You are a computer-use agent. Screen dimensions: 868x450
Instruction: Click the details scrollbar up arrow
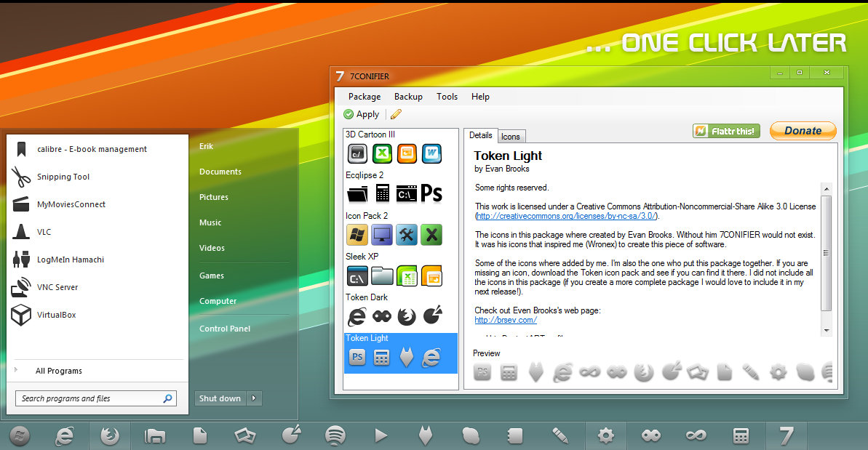[827, 189]
